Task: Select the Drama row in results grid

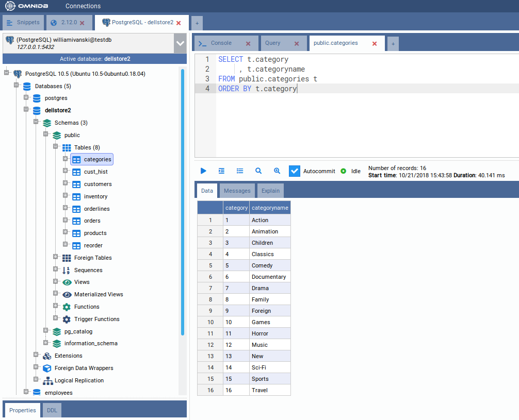Action: 260,288
